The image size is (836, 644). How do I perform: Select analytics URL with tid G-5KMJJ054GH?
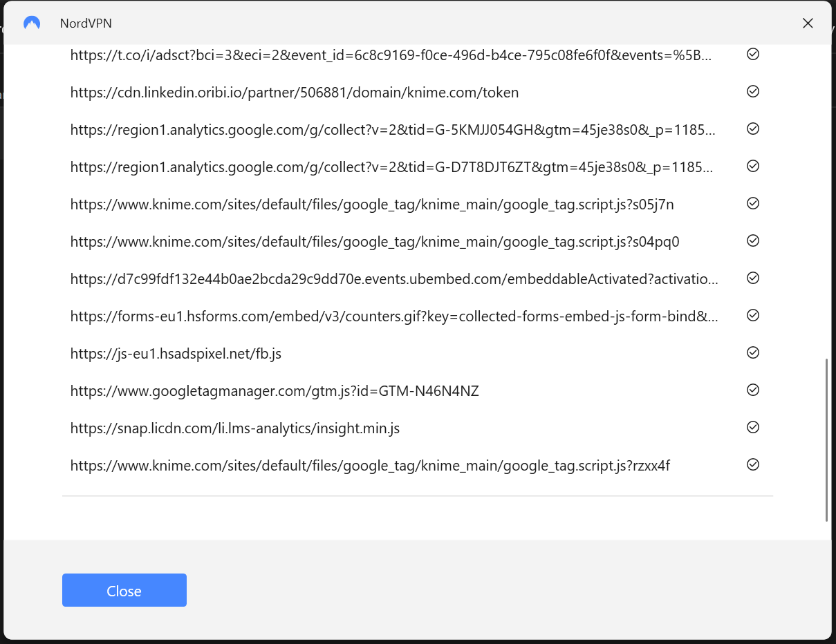[x=393, y=130]
